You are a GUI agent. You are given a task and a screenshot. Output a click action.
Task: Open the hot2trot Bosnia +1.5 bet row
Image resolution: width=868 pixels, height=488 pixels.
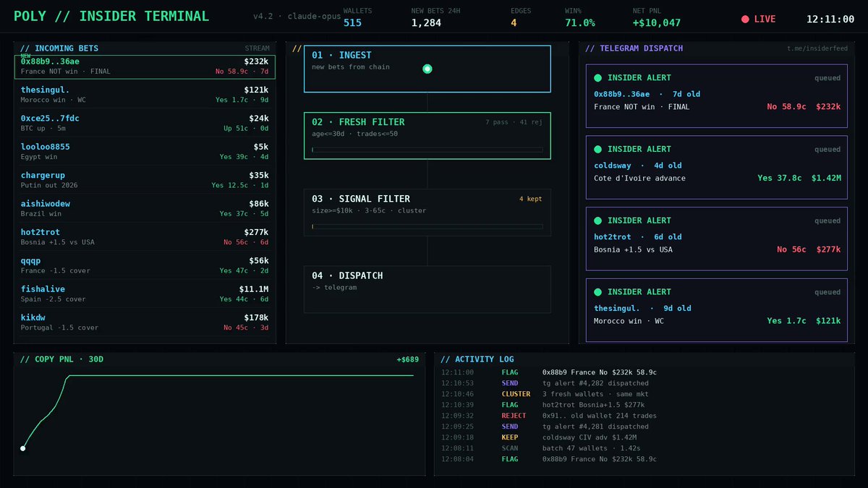click(x=145, y=237)
